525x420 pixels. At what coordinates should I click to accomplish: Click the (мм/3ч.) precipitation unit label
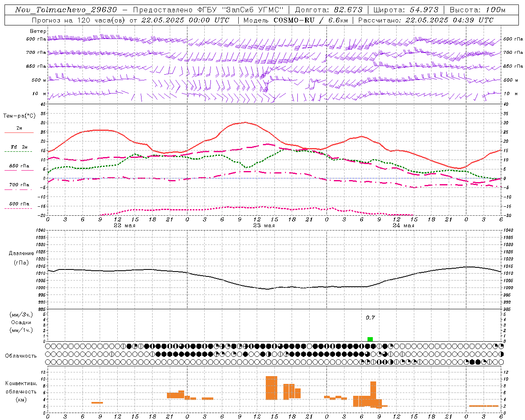click(x=21, y=315)
